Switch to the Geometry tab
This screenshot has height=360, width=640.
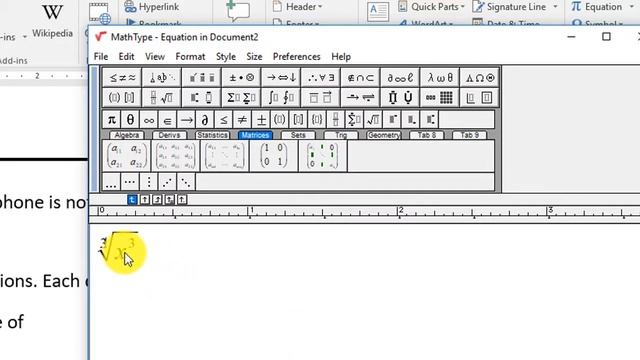[384, 135]
